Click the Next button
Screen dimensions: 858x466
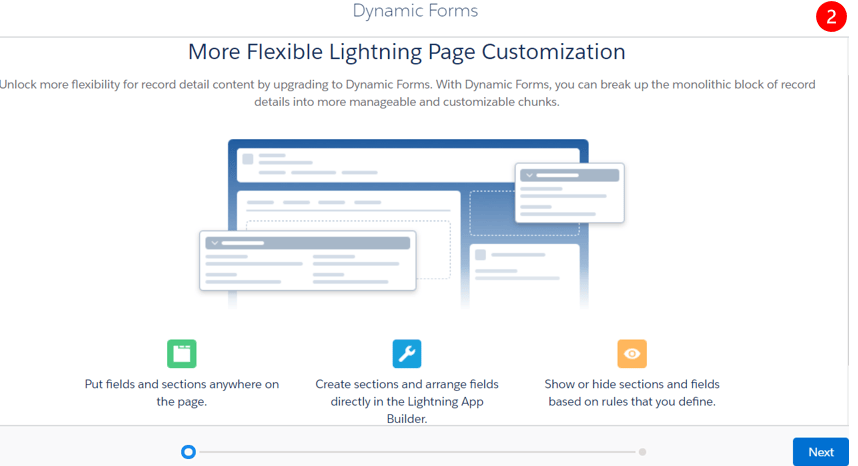[821, 452]
